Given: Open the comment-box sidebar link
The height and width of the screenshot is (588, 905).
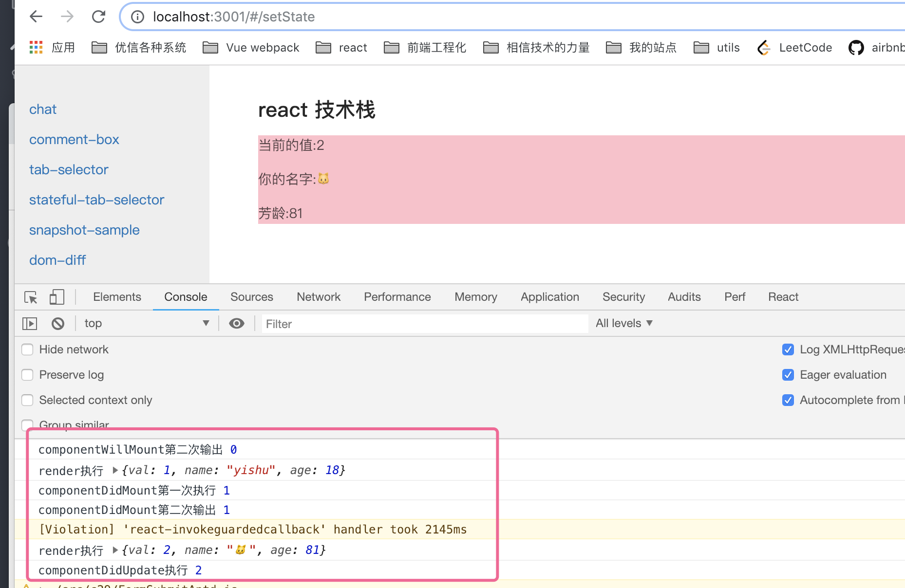Looking at the screenshot, I should click(74, 139).
